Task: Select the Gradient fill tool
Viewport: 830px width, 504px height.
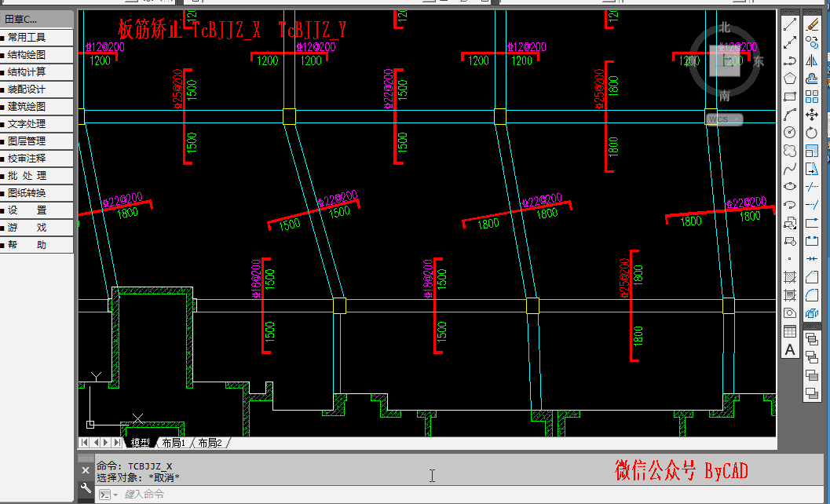Action: coord(790,295)
